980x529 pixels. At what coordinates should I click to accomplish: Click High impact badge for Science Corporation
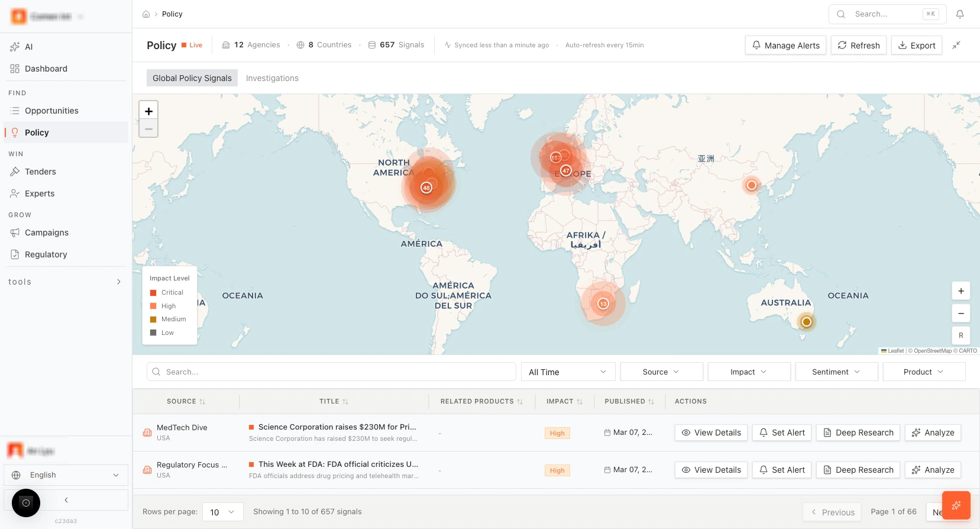point(557,433)
